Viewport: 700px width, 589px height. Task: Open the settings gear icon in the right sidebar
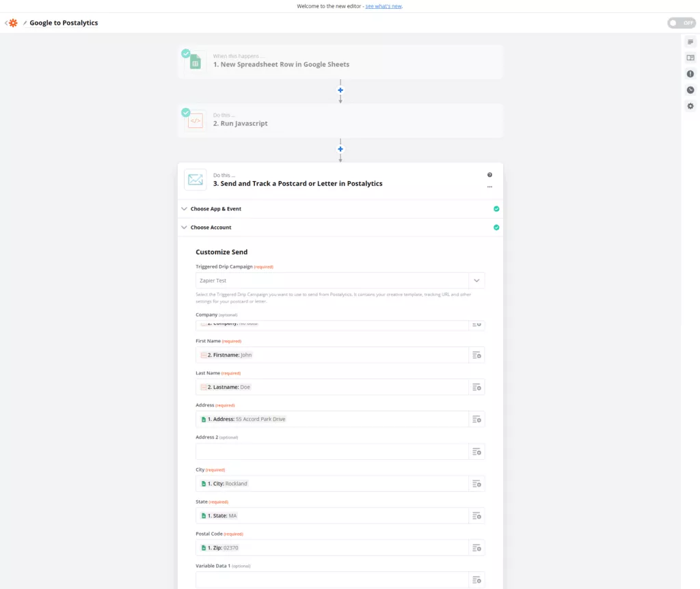point(690,106)
